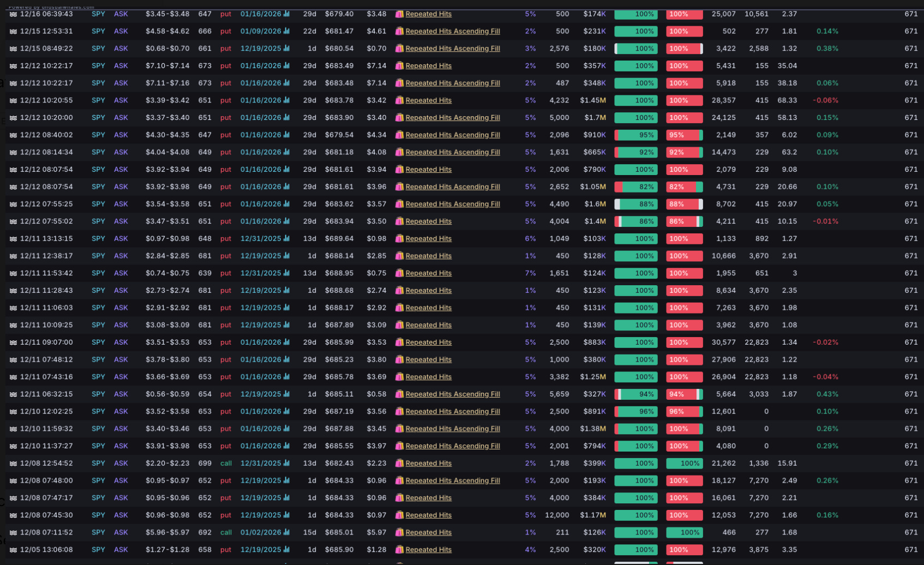Click the $5.96-$5.97 bid-ask range

pyautogui.click(x=167, y=532)
